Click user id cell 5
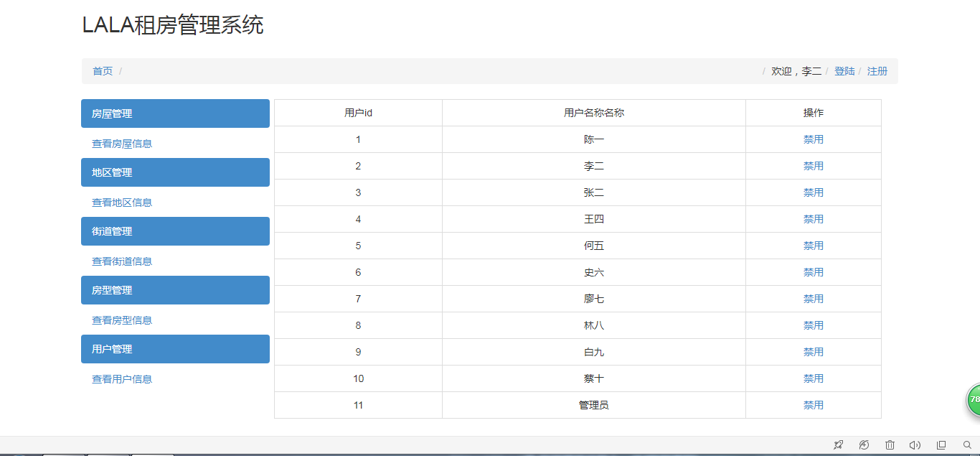Screen dimensions: 980x456 358,246
